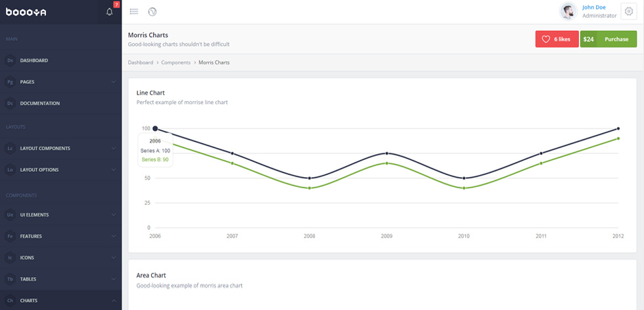Click the 2009 Series A data point
Image resolution: width=644 pixels, height=310 pixels.
pos(386,153)
